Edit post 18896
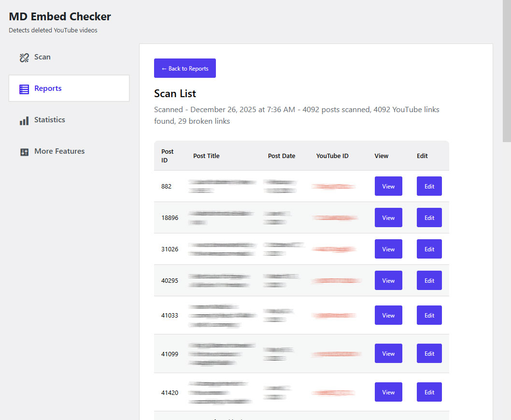Screen dimensions: 511x420 coord(429,217)
